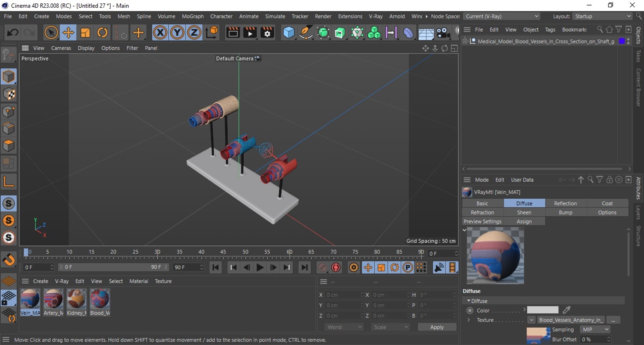Click the Subdivision Surface generator icon
The width and height of the screenshot is (644, 345).
coord(323,33)
